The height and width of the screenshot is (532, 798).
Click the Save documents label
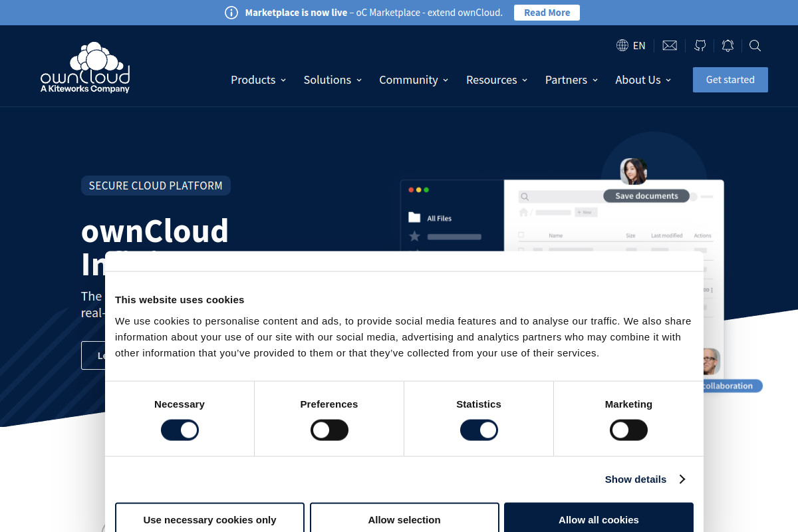pos(646,196)
